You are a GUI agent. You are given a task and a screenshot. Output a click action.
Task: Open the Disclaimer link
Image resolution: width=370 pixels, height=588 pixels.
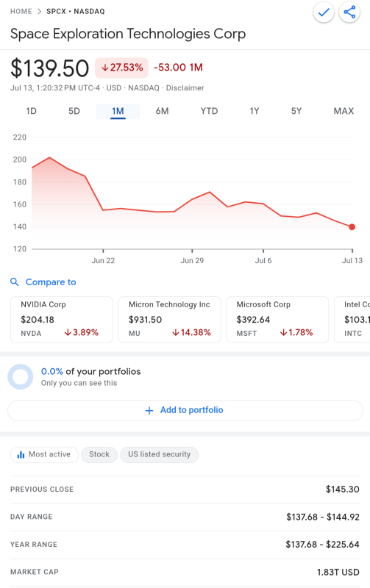tap(185, 87)
